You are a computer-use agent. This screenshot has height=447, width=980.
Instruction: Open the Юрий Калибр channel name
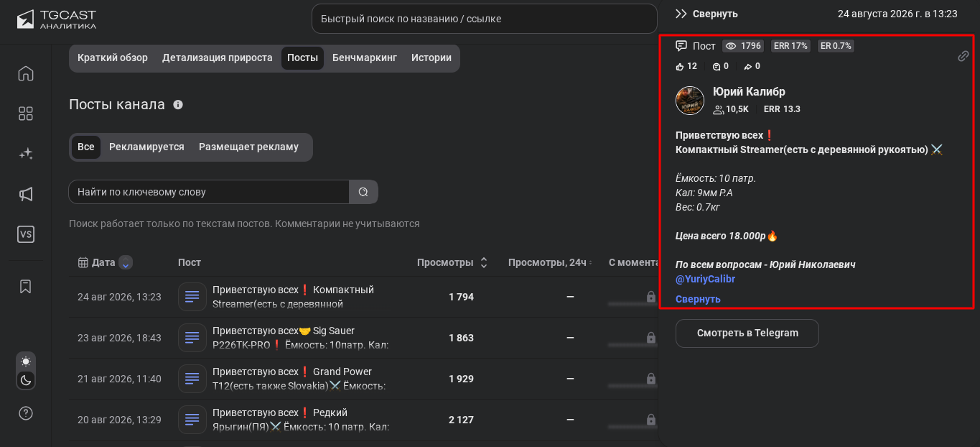click(749, 92)
